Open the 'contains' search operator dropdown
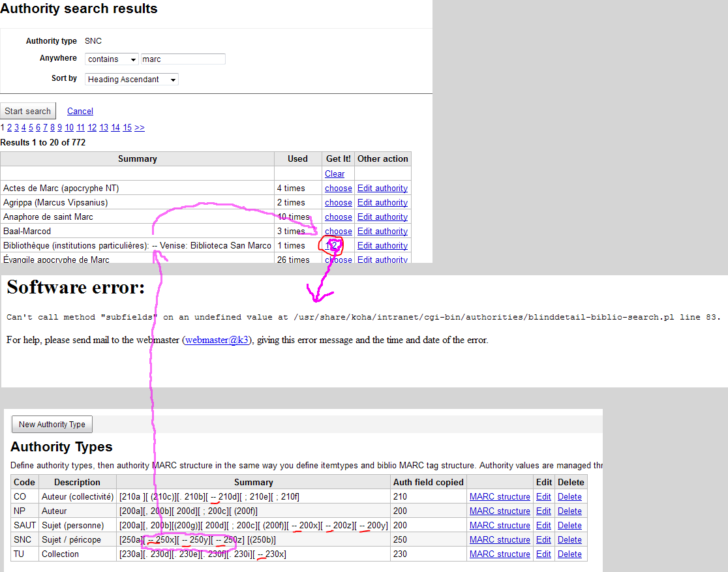Image resolution: width=728 pixels, height=572 pixels. pyautogui.click(x=112, y=59)
